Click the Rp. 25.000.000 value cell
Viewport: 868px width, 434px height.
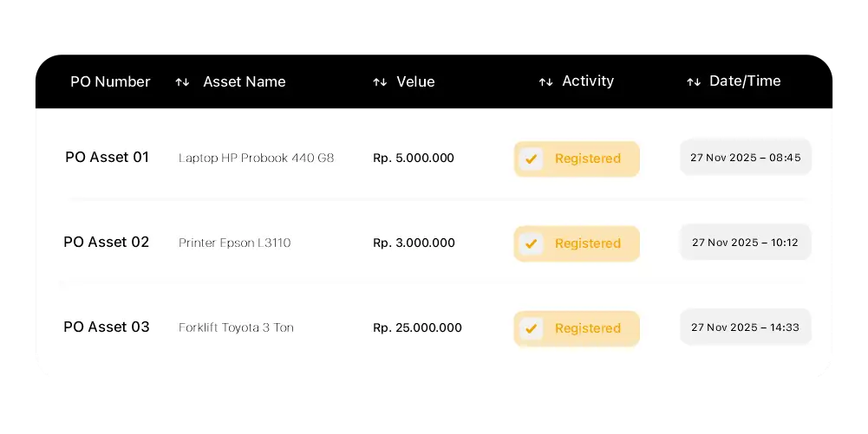pos(417,328)
